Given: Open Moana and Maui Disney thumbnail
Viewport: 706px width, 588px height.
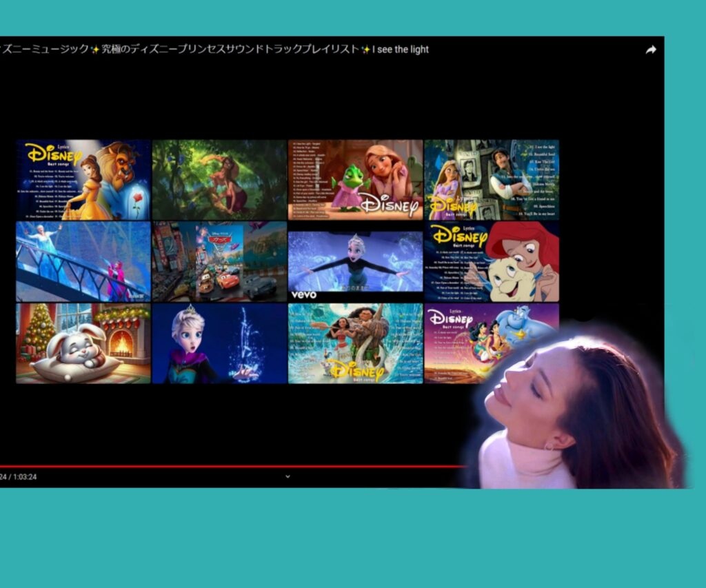Looking at the screenshot, I should click(355, 343).
